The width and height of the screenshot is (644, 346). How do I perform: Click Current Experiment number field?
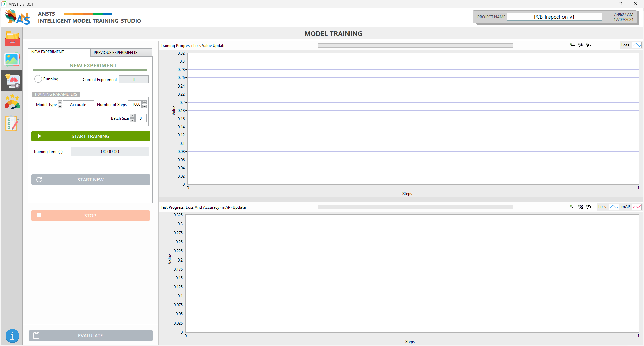coord(134,79)
